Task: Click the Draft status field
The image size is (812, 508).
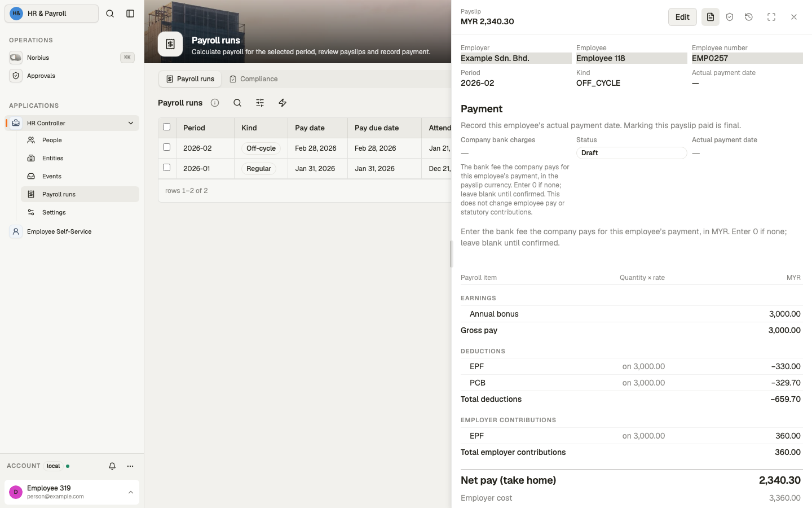Action: (632, 153)
